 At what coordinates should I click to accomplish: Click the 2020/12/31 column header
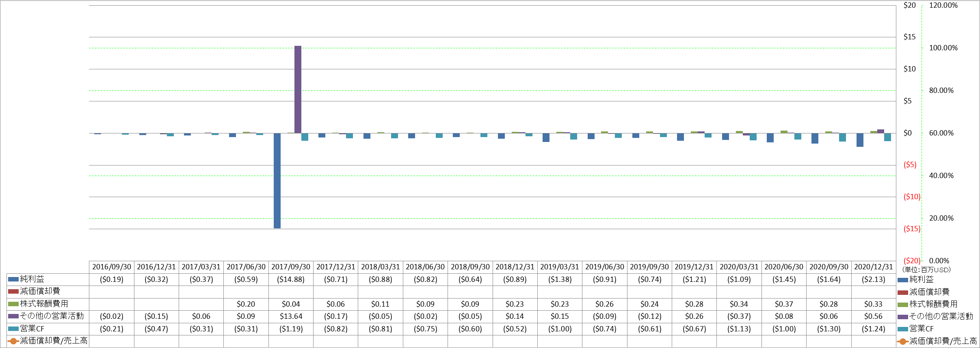point(874,267)
